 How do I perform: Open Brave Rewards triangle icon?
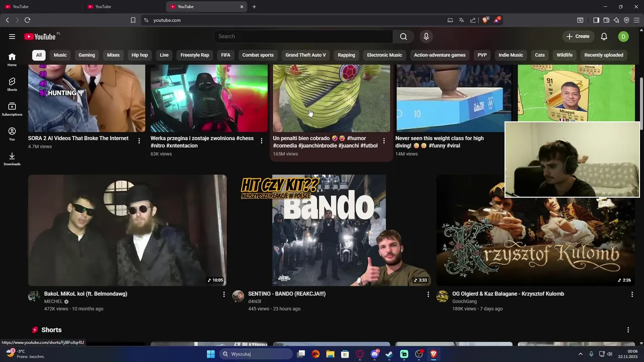click(x=497, y=20)
